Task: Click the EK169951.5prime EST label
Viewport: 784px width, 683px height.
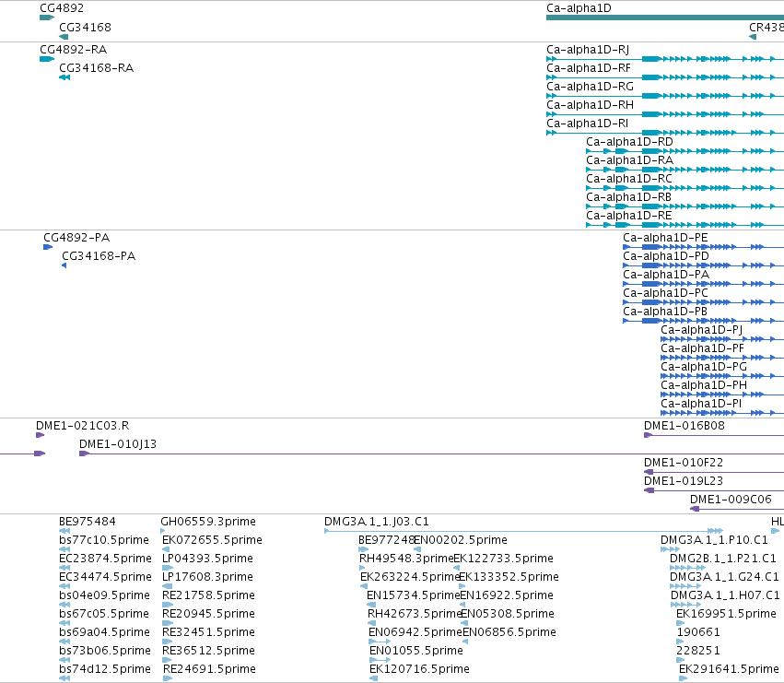Action: 726,614
